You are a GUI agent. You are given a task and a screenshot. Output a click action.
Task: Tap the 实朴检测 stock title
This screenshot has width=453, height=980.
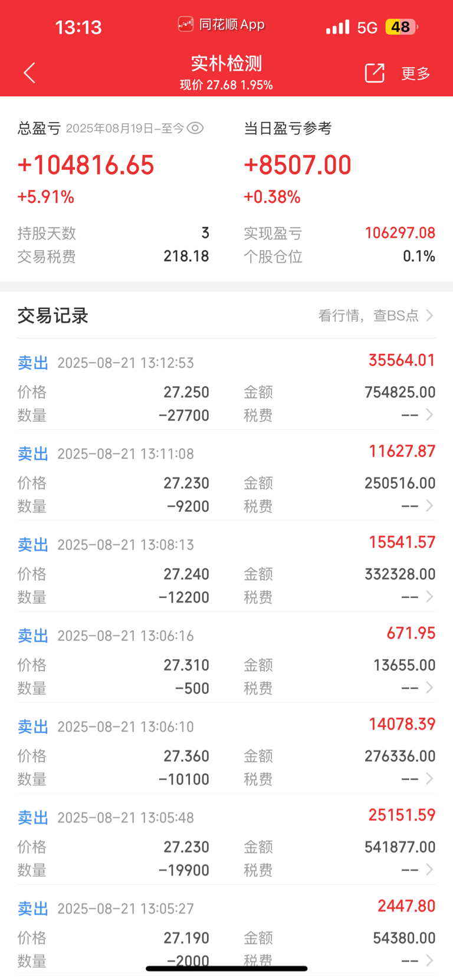(226, 63)
